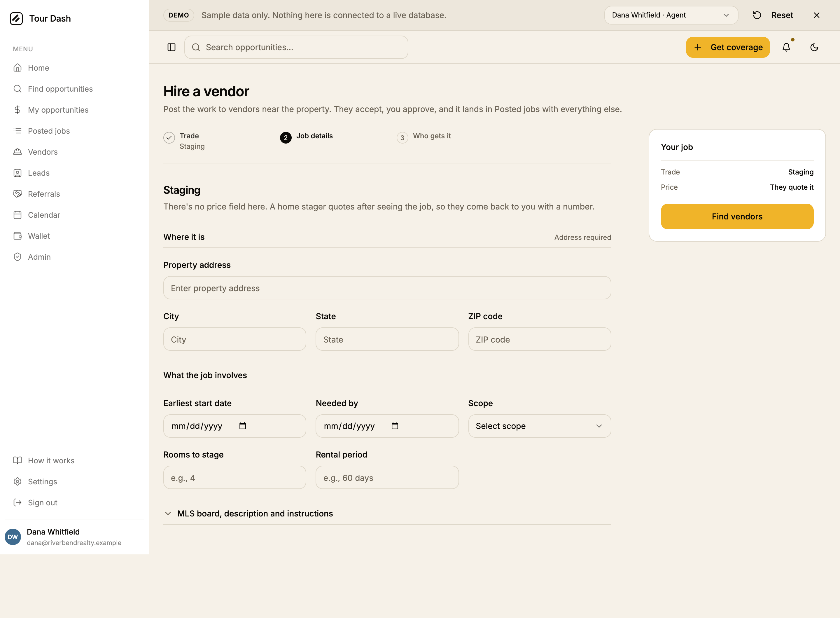
Task: Open the notifications bell
Action: pos(786,47)
